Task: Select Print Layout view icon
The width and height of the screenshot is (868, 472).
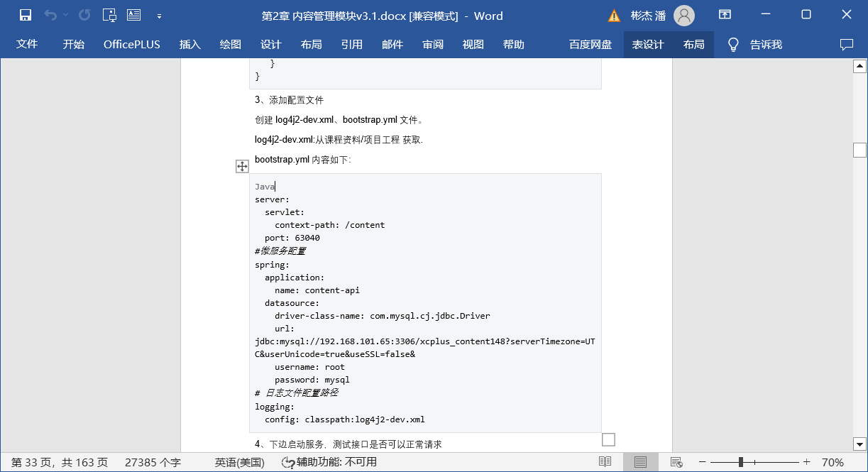Action: coord(641,462)
